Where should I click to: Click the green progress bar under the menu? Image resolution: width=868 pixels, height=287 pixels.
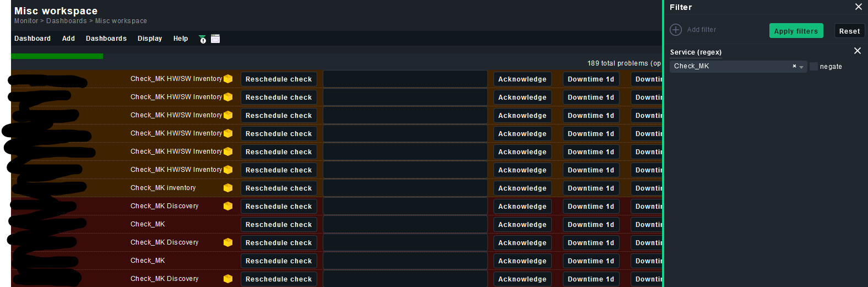(x=57, y=56)
